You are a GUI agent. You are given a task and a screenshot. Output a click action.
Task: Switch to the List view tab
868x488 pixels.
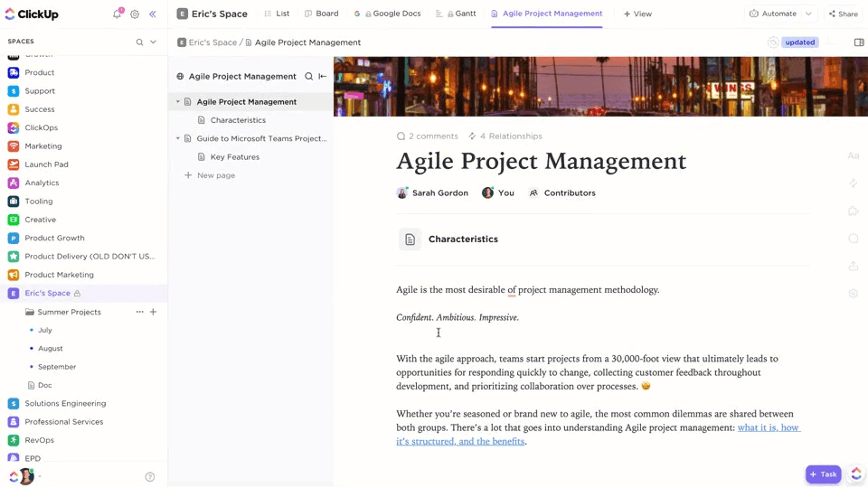point(277,14)
